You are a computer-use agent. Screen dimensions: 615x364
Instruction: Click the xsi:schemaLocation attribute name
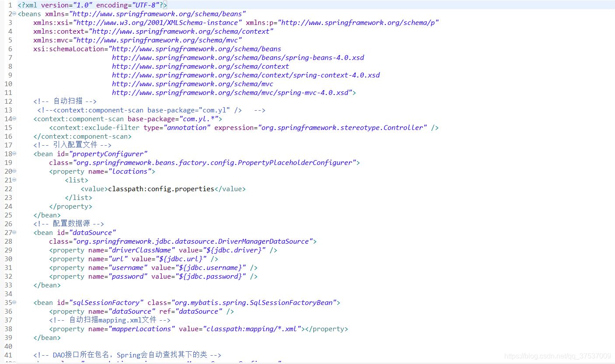(69, 49)
